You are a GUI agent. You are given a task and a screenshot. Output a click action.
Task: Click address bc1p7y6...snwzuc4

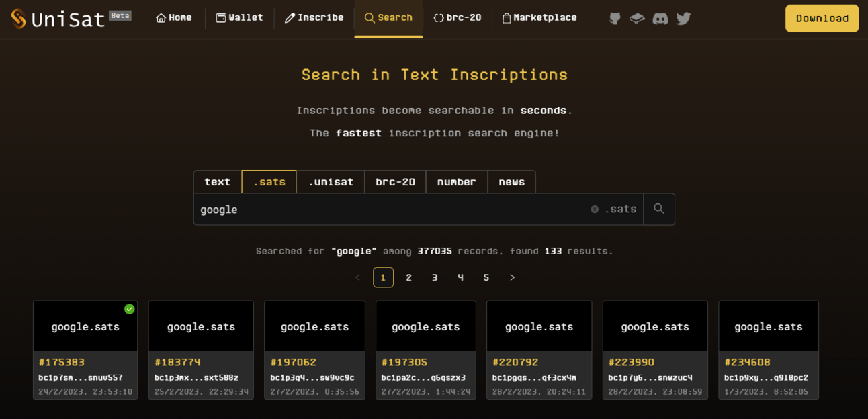(x=650, y=378)
